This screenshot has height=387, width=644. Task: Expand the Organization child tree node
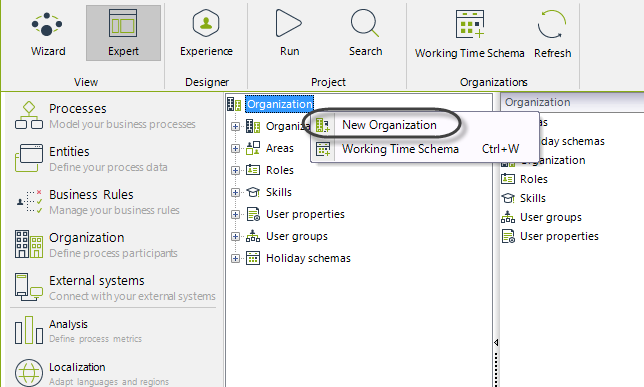(x=235, y=126)
